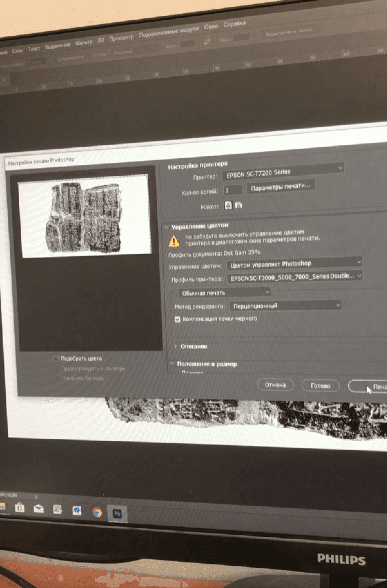Click the swap width and height arrows icon
The height and width of the screenshot is (588, 387).
[207, 42]
